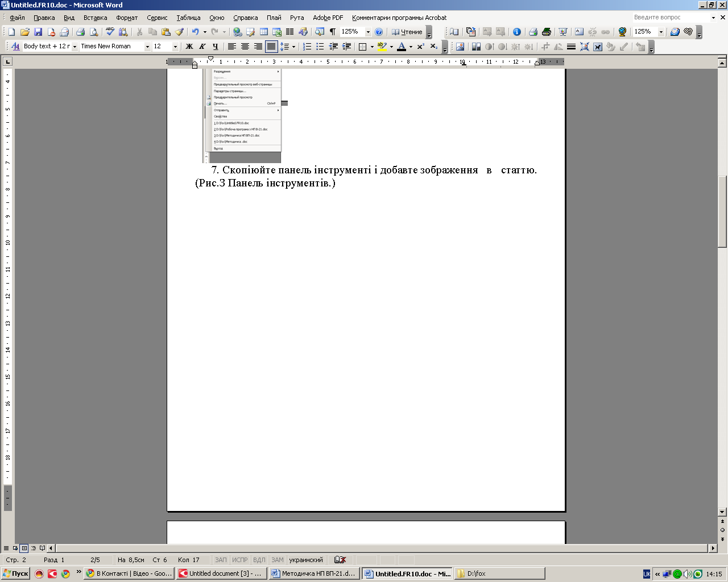The height and width of the screenshot is (582, 728).
Task: Expand the Undo history arrow
Action: pos(204,32)
